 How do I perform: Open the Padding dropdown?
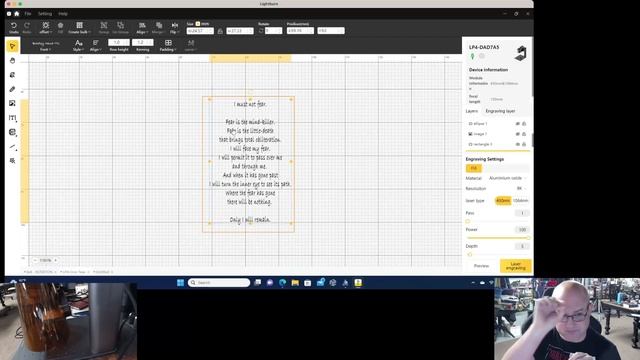coord(168,45)
